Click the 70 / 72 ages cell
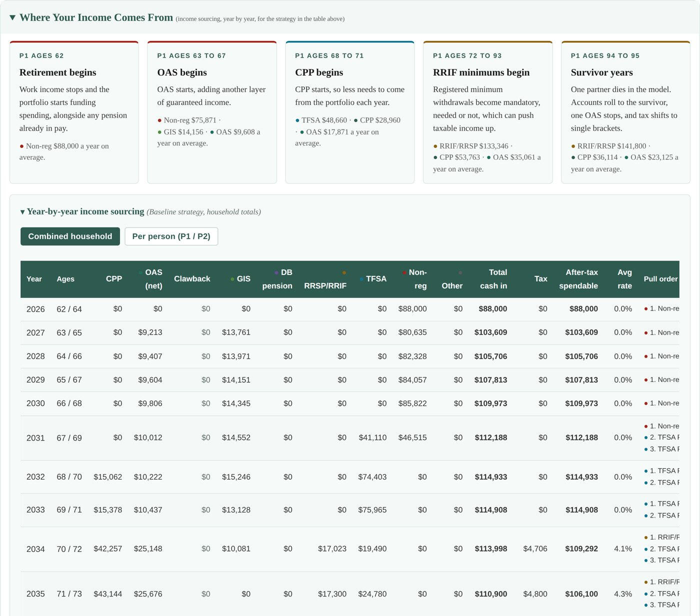 click(69, 549)
